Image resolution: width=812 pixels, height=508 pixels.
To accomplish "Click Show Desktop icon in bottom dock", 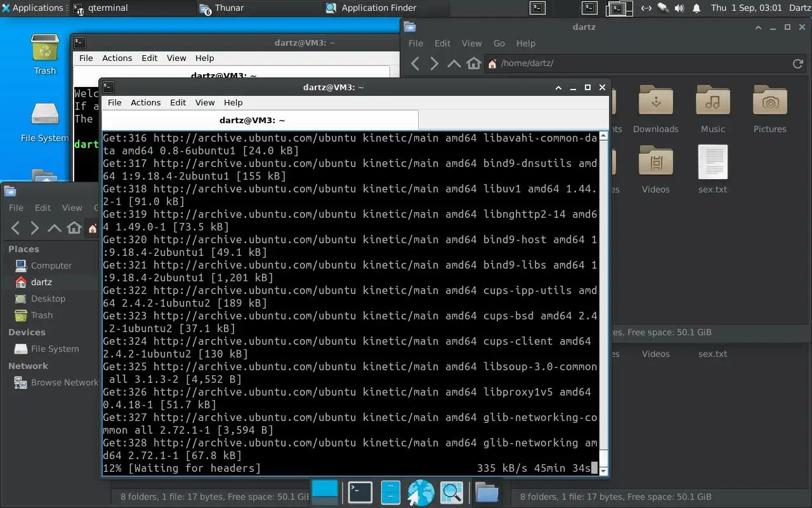I will [326, 492].
